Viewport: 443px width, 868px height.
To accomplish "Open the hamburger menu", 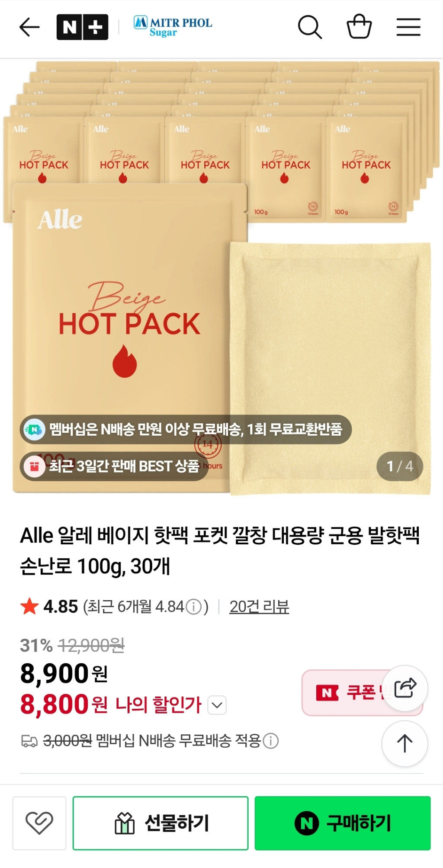I will coord(408,27).
